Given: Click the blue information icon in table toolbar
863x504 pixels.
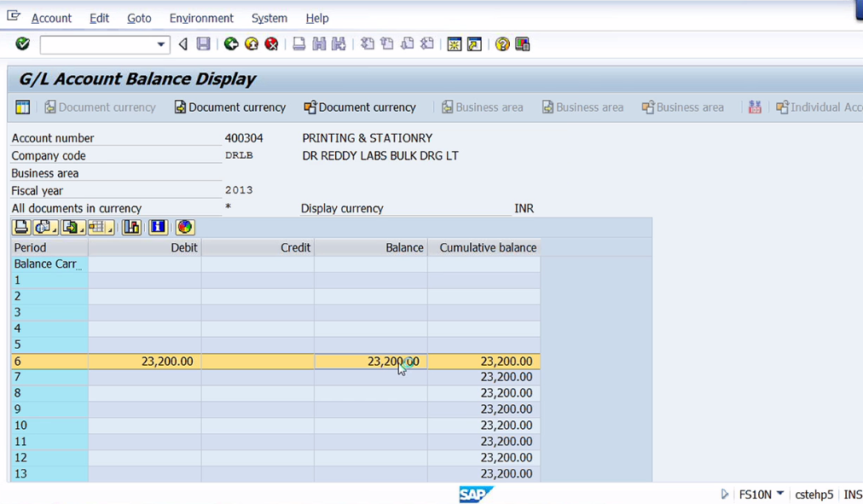Looking at the screenshot, I should (x=158, y=227).
